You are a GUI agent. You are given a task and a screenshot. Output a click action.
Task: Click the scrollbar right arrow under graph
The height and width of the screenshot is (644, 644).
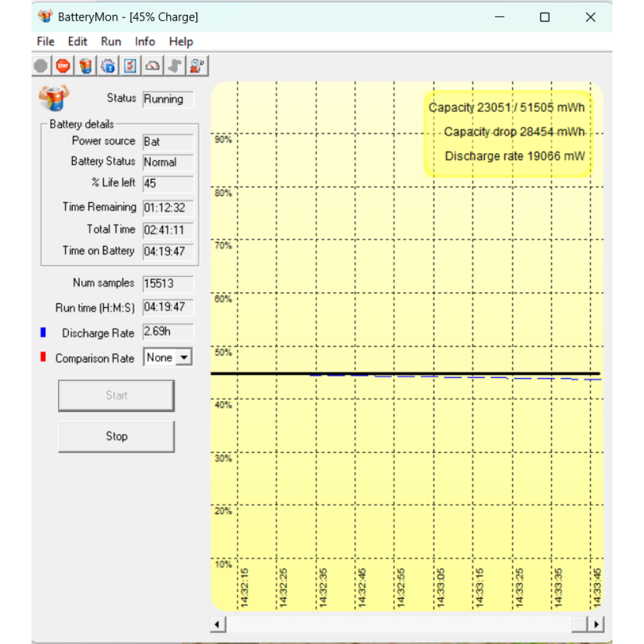pyautogui.click(x=597, y=624)
